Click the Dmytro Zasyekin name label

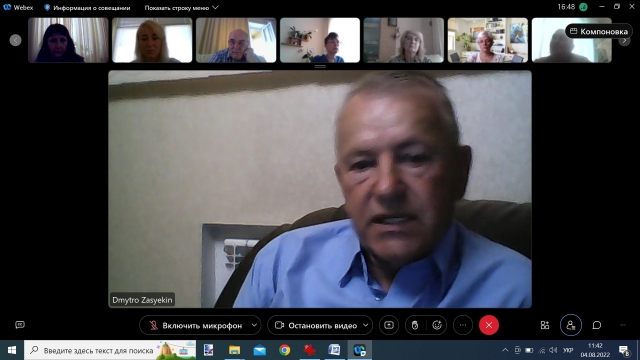coord(142,300)
